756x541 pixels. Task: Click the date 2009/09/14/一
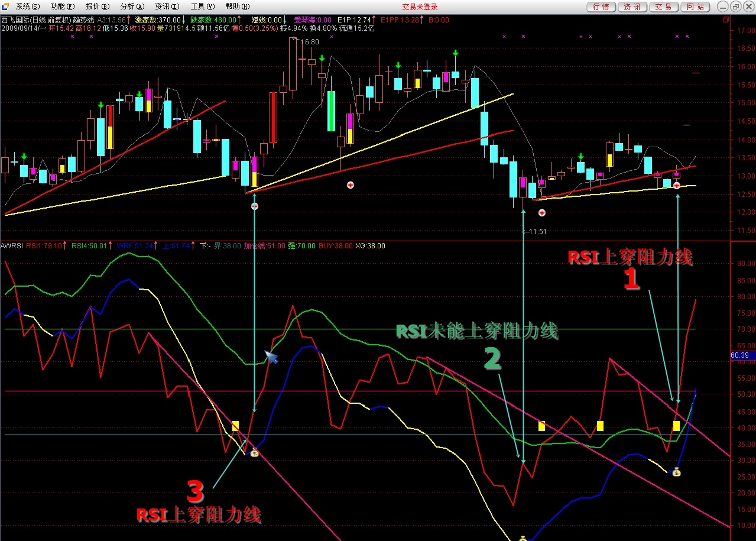(x=24, y=28)
